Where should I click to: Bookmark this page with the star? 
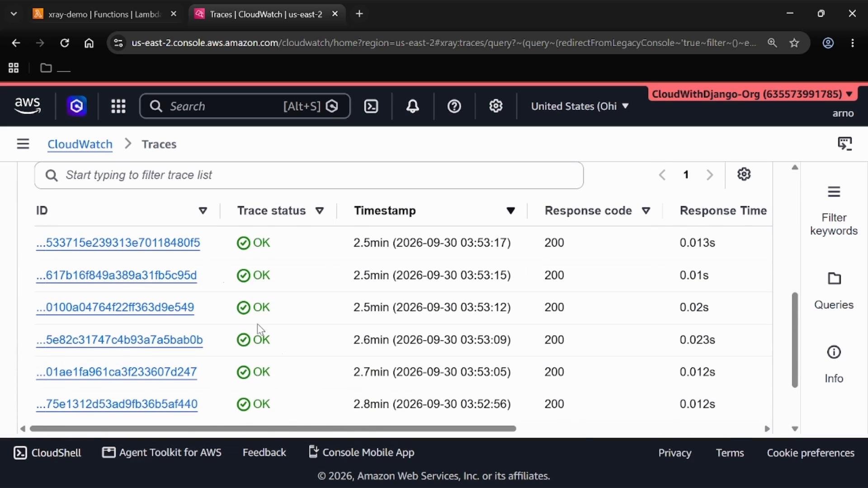click(794, 43)
